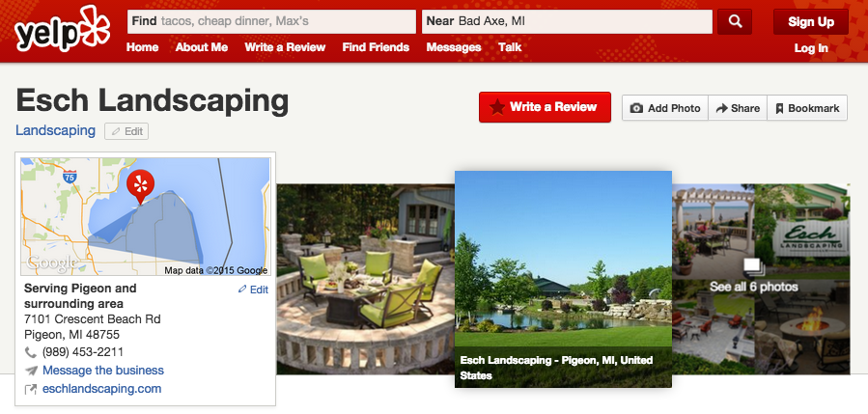Click the Share arrow button

[x=738, y=108]
